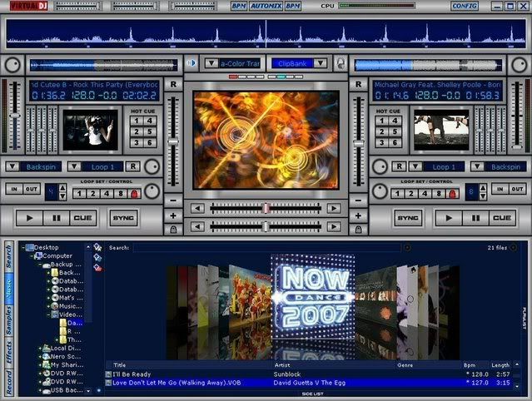Pause the right deck
532x401 pixels.
(x=475, y=218)
